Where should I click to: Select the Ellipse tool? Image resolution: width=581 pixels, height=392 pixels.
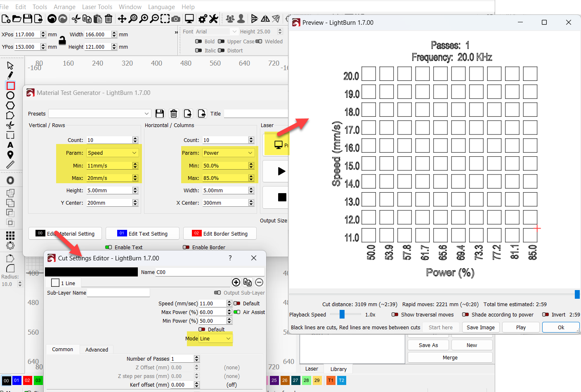10,95
